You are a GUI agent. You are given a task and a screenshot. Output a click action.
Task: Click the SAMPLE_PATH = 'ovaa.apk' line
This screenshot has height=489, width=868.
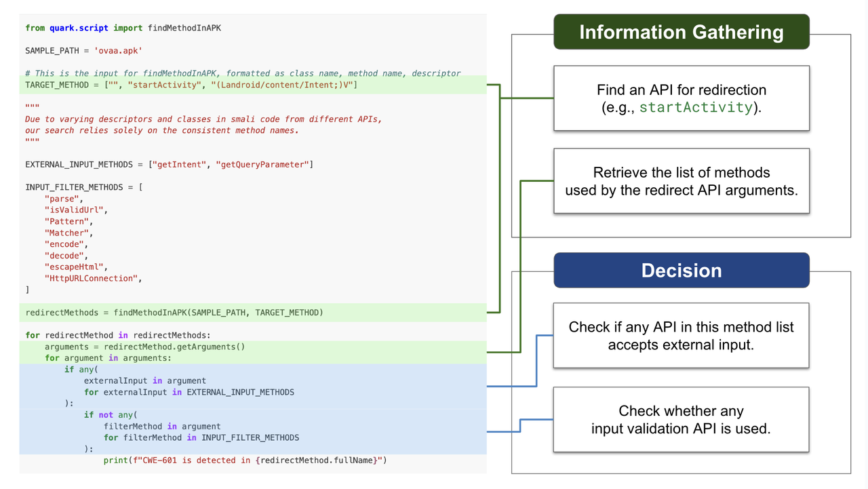click(x=83, y=51)
